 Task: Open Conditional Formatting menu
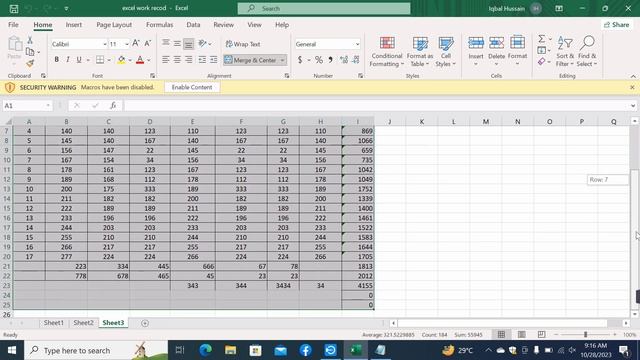(387, 51)
